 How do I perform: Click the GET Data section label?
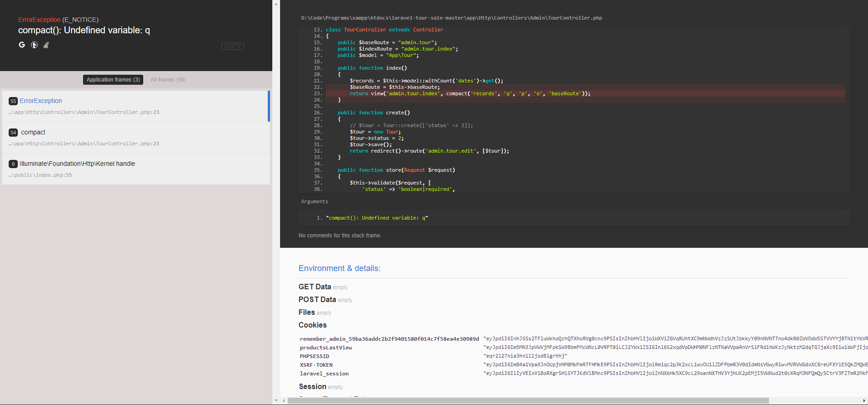click(x=315, y=287)
